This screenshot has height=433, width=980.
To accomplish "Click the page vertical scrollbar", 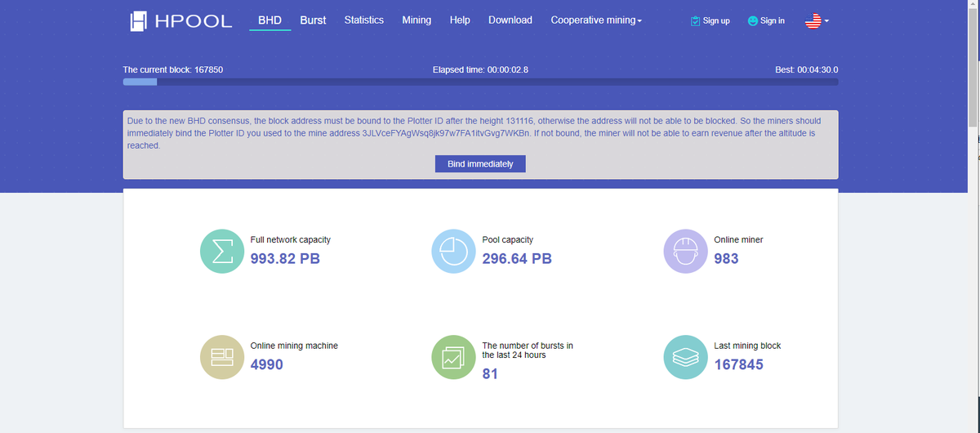I will pos(973,69).
